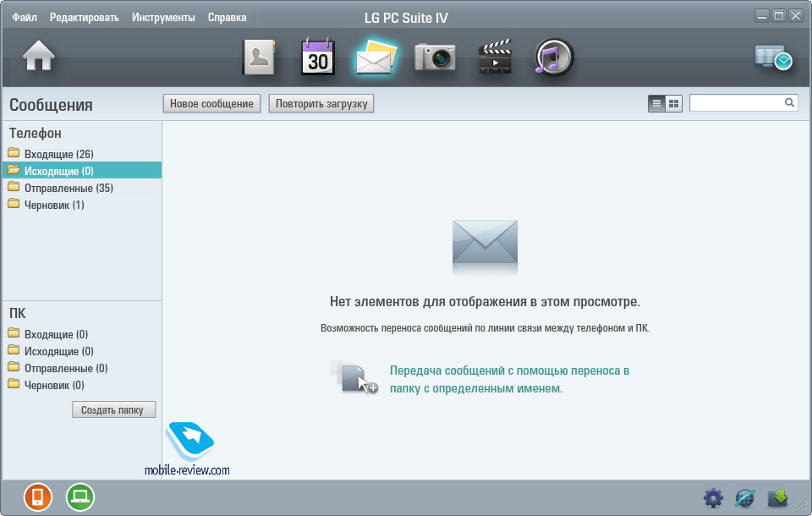Open the Справка menu
Image resolution: width=812 pixels, height=516 pixels.
coord(227,17)
